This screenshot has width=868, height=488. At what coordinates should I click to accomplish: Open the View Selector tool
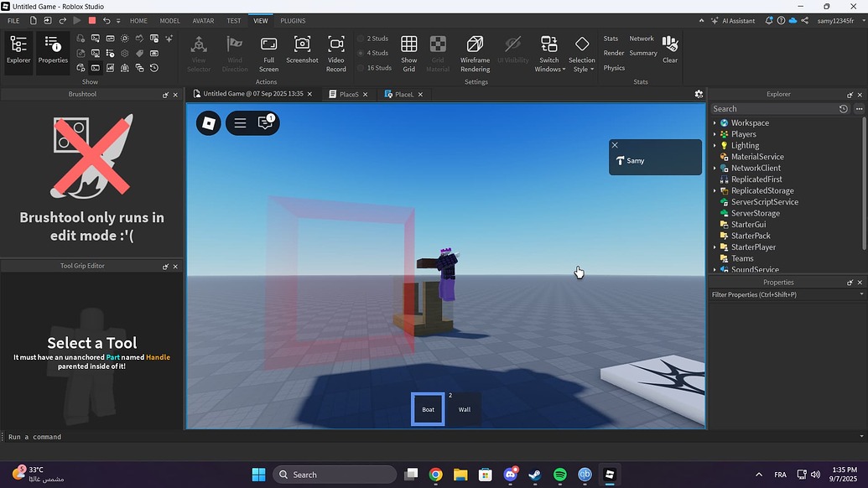[199, 50]
